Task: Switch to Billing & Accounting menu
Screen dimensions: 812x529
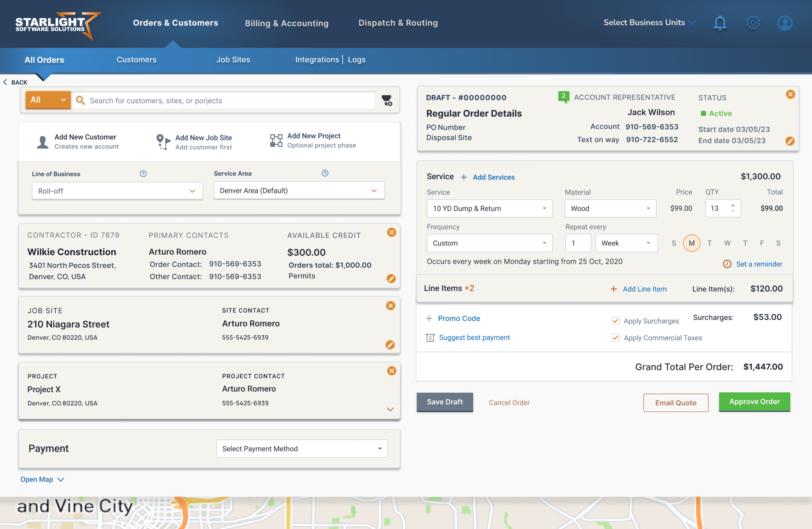Action: tap(287, 23)
